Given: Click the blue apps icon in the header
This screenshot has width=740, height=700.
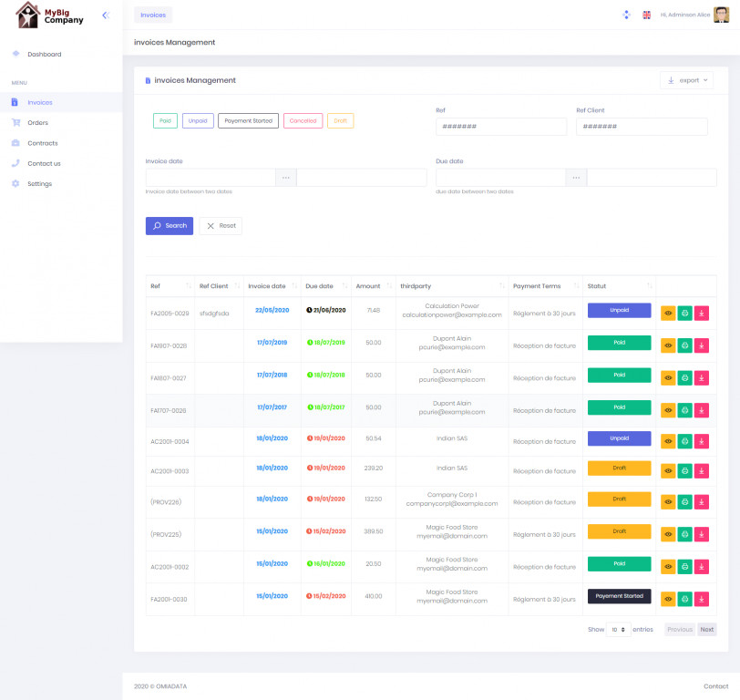Looking at the screenshot, I should 625,15.
